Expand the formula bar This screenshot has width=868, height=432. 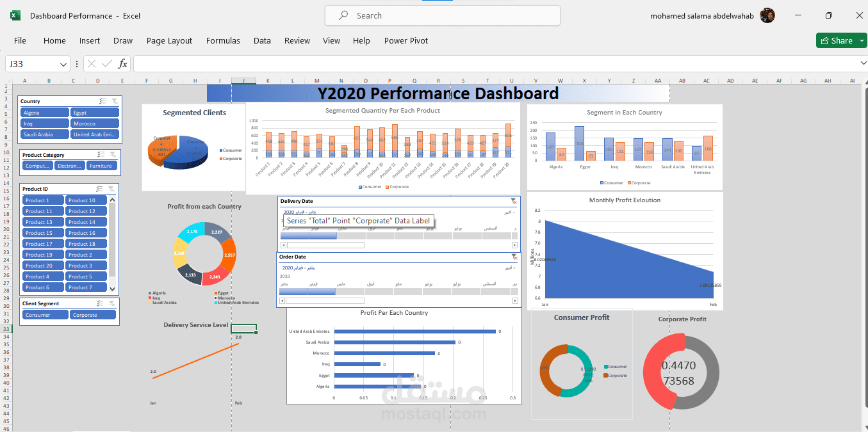click(x=864, y=64)
